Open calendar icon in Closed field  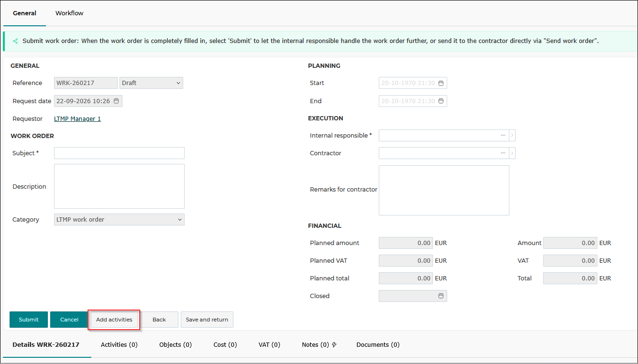[441, 296]
